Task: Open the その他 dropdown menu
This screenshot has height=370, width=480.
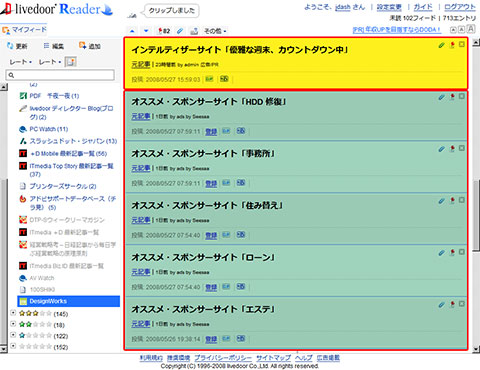Action: pos(215,31)
